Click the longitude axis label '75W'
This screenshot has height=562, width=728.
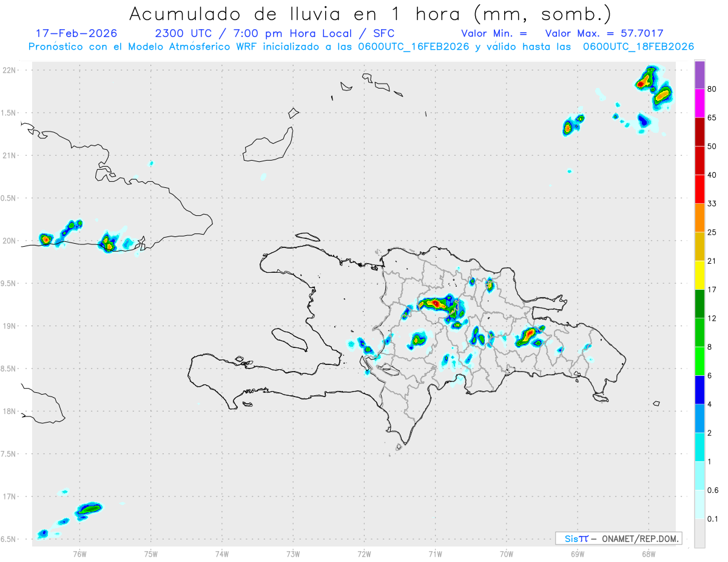(151, 554)
